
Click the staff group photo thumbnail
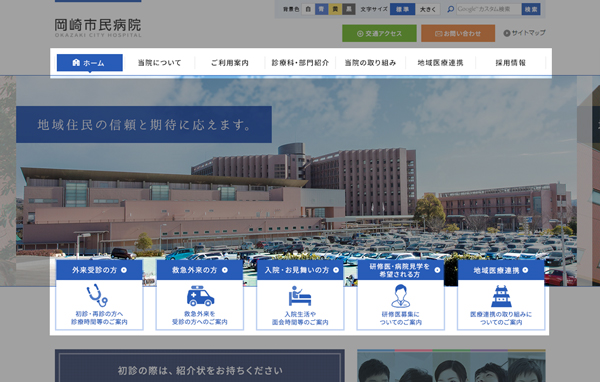click(x=451, y=366)
